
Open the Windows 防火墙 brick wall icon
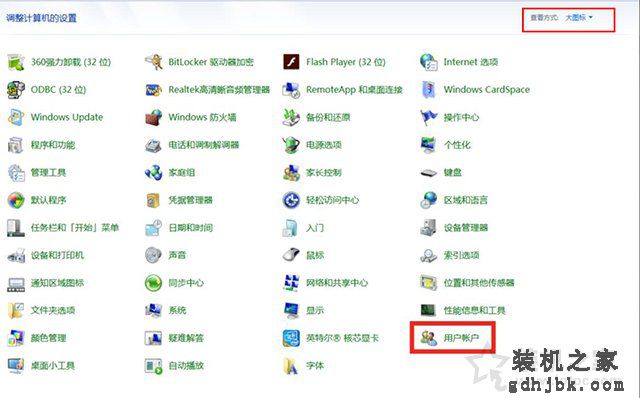tap(153, 117)
